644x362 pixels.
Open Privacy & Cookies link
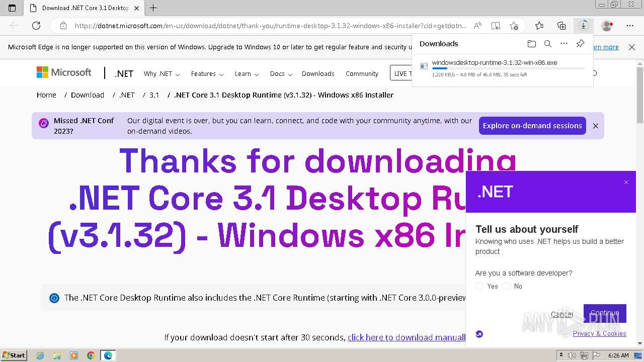(x=600, y=333)
